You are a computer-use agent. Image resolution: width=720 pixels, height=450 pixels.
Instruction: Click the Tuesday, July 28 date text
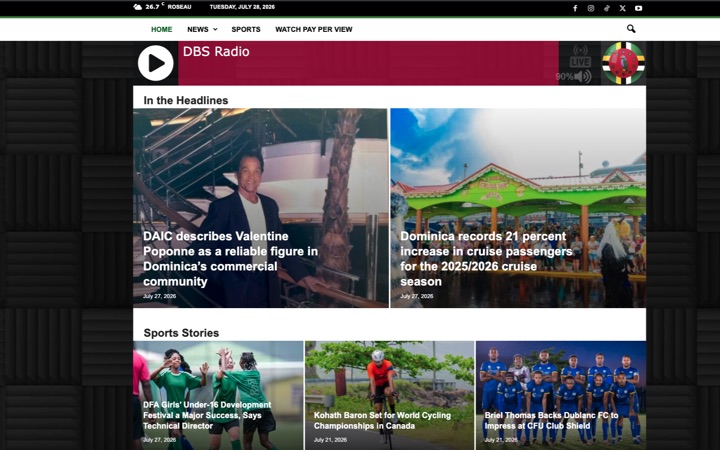tap(242, 7)
